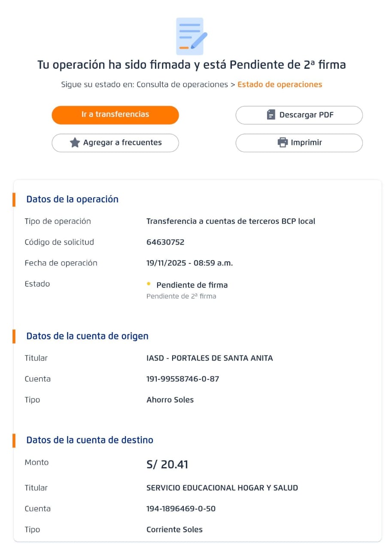Click the yellow pending status dot
Image resolution: width=392 pixels, height=550 pixels.
coord(149,284)
